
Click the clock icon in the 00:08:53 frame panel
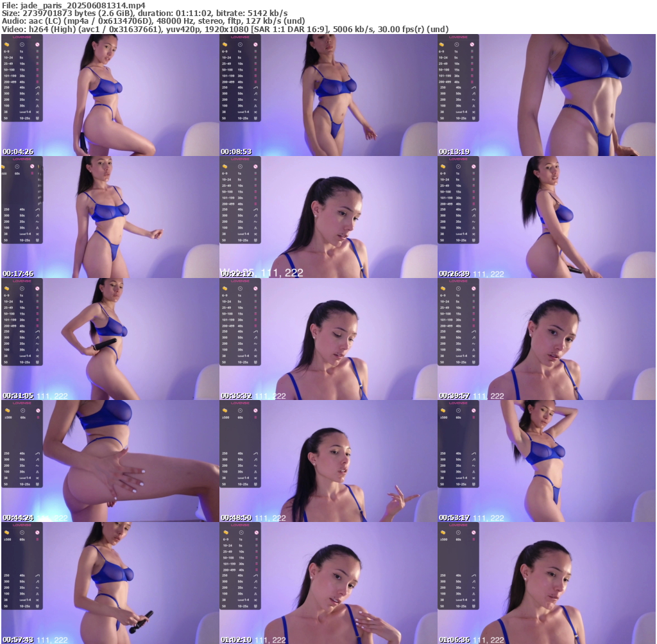point(240,45)
